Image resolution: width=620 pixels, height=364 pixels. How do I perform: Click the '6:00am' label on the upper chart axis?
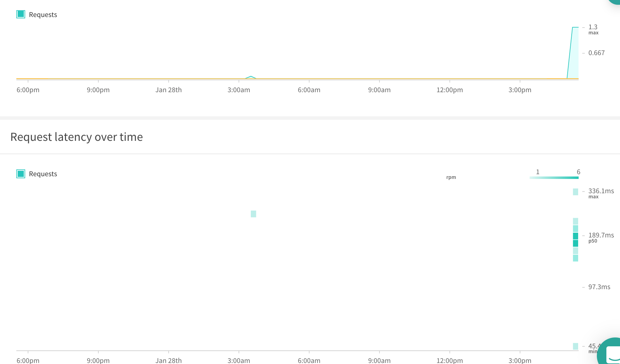point(309,90)
